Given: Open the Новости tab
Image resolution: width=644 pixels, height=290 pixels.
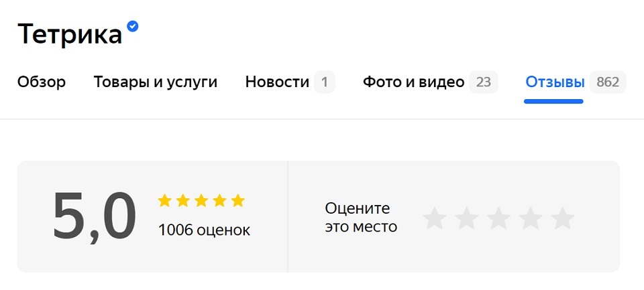Looking at the screenshot, I should pyautogui.click(x=277, y=82).
